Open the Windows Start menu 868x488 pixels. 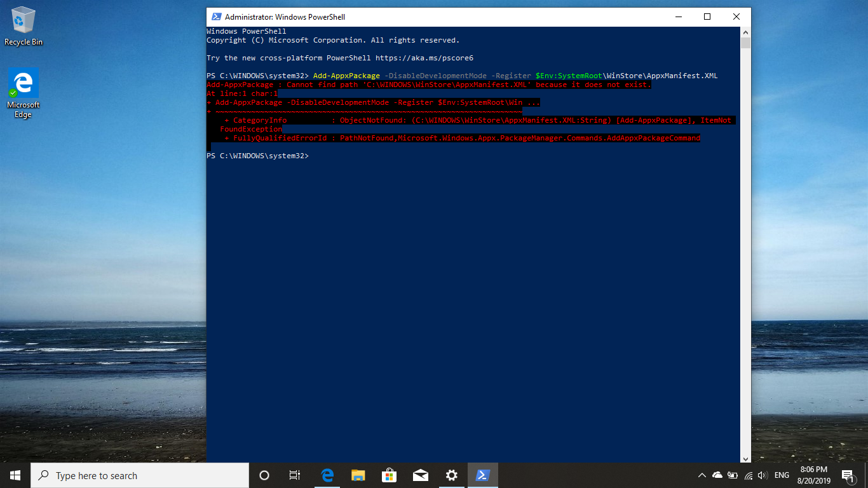pyautogui.click(x=15, y=475)
